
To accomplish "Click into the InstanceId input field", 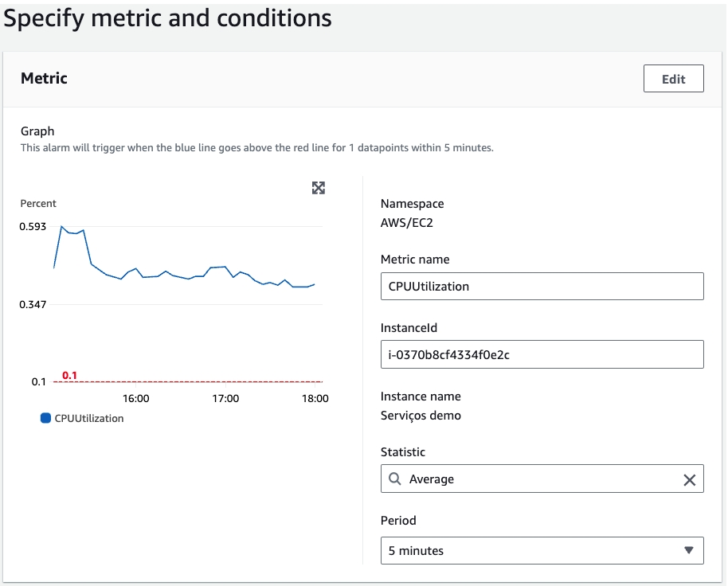I will [542, 355].
